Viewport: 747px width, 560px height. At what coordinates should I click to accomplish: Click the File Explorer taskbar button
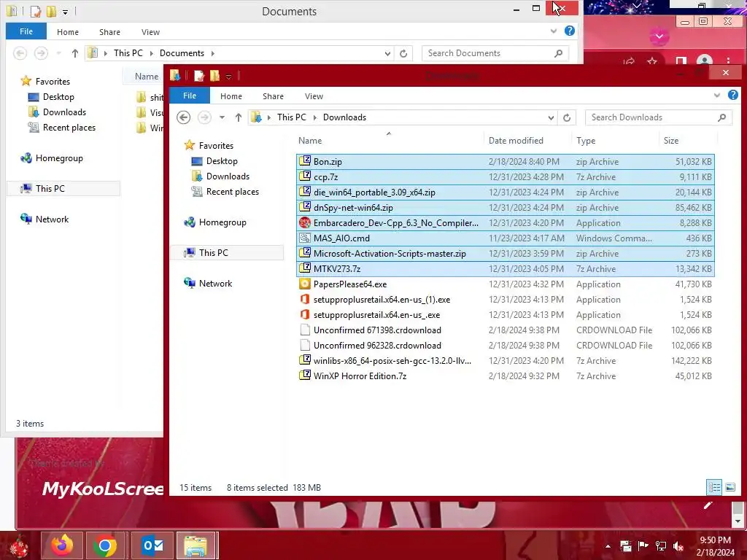pyautogui.click(x=196, y=545)
